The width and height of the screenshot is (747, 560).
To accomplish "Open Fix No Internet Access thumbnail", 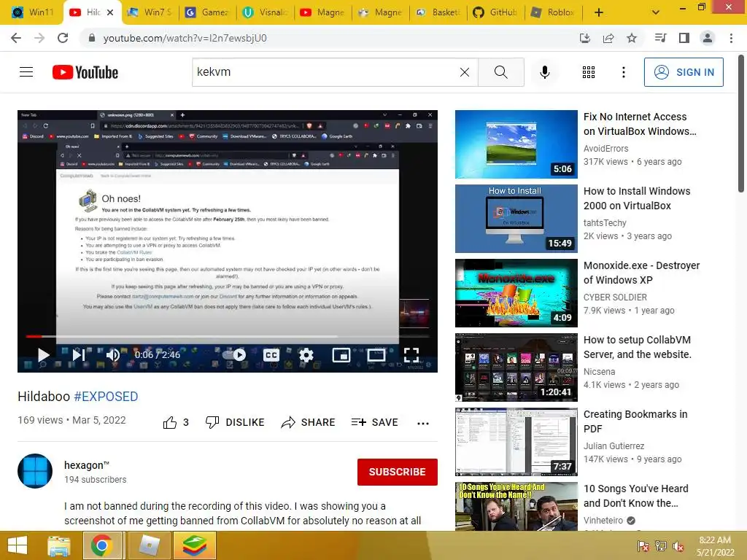I will 516,144.
